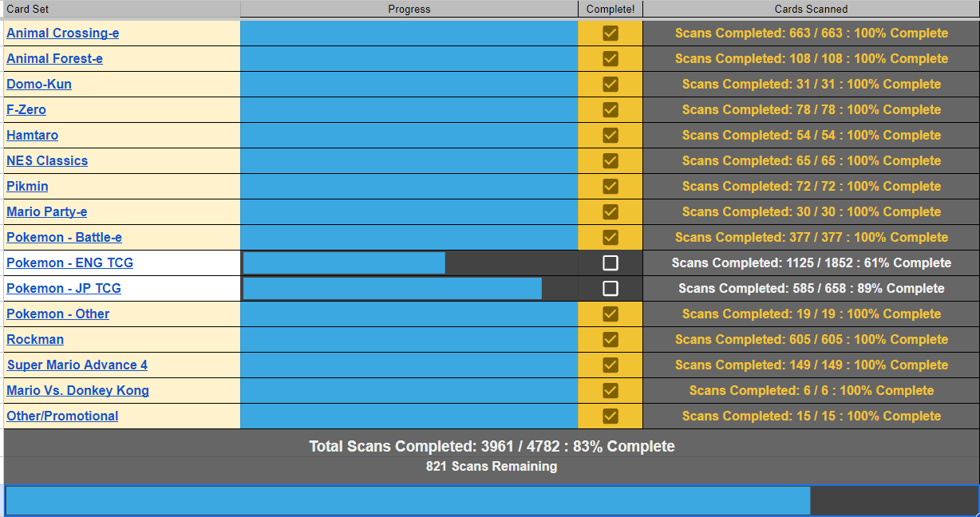Uncheck the Pikmin complete checkbox
The height and width of the screenshot is (517, 980).
(611, 186)
